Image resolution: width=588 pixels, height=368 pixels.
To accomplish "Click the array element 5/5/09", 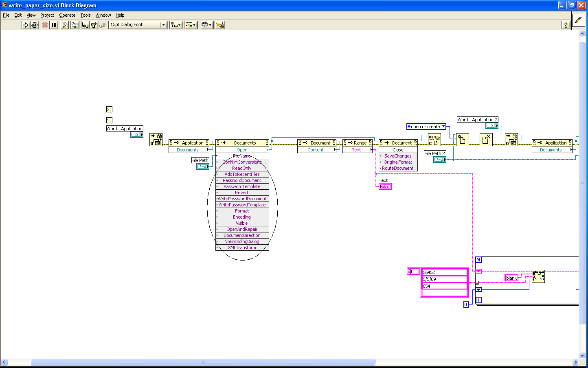I will [x=444, y=279].
